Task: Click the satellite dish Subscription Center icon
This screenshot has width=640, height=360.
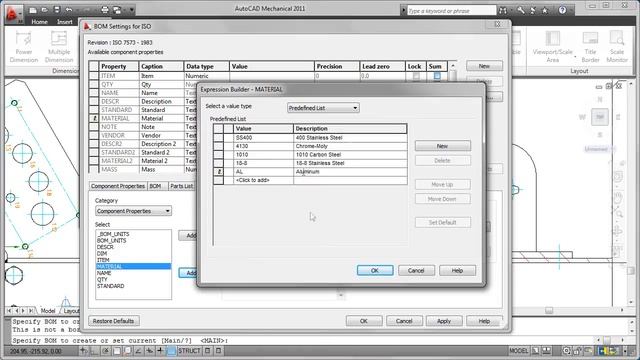Action: tap(533, 11)
